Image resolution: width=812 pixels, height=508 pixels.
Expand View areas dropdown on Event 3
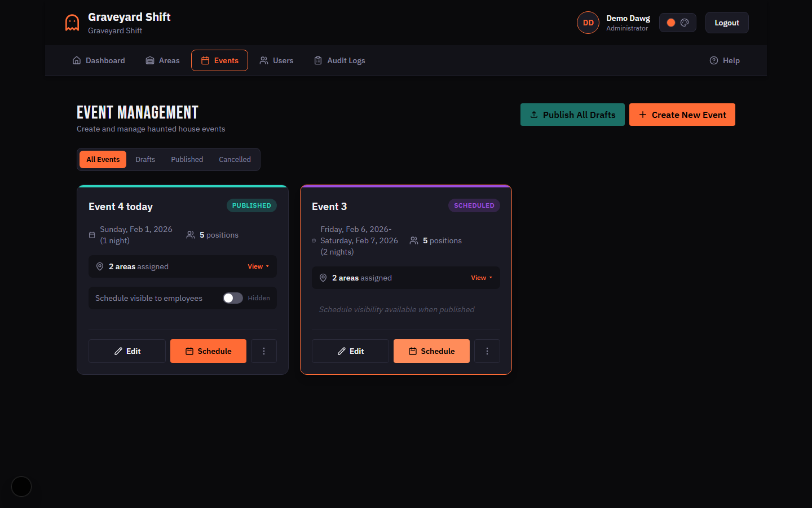coord(482,277)
